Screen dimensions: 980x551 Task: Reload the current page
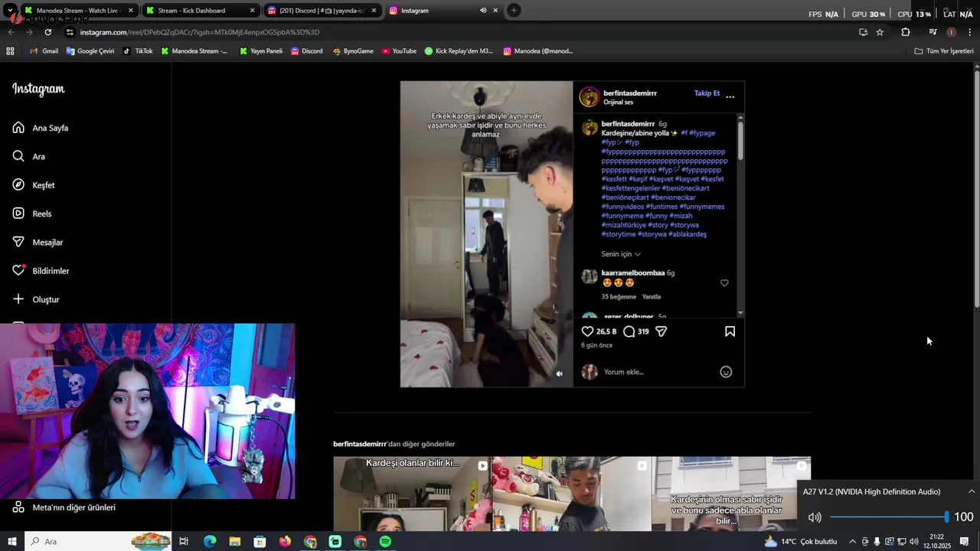tap(48, 32)
